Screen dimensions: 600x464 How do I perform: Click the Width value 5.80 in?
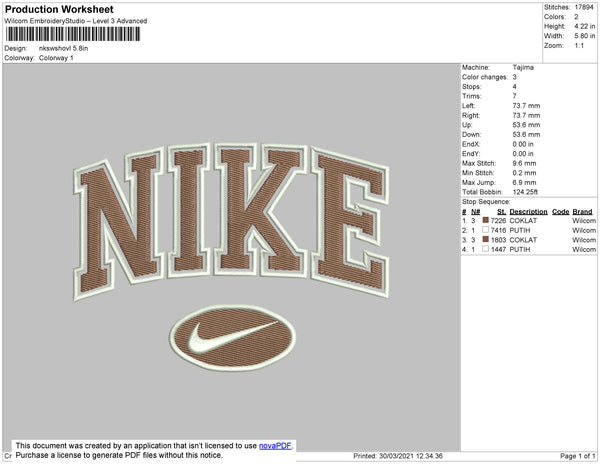[x=585, y=36]
